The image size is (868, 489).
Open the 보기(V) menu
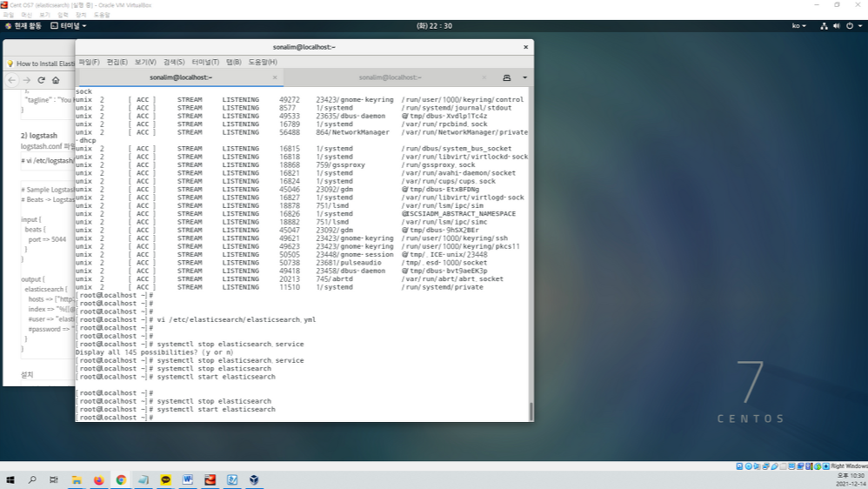point(145,62)
